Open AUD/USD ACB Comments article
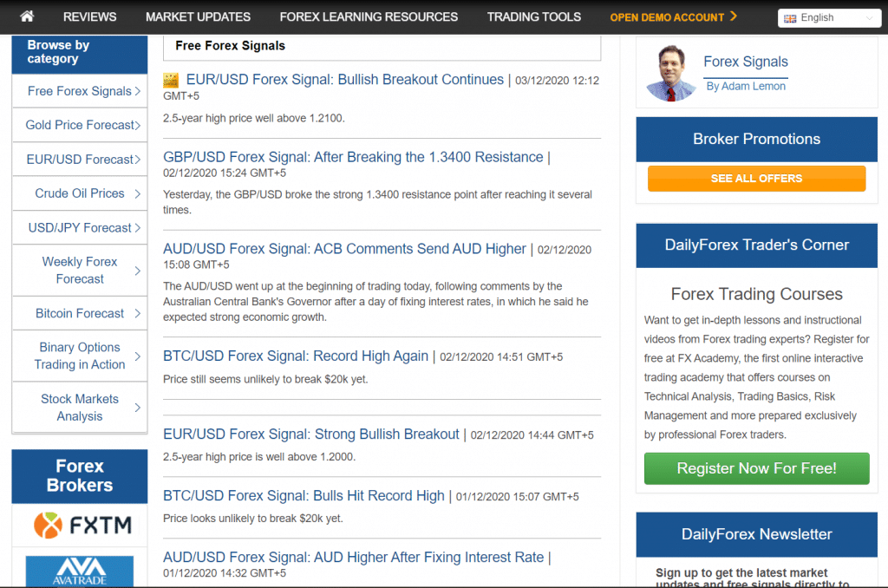Screen dimensions: 888x588 344,249
